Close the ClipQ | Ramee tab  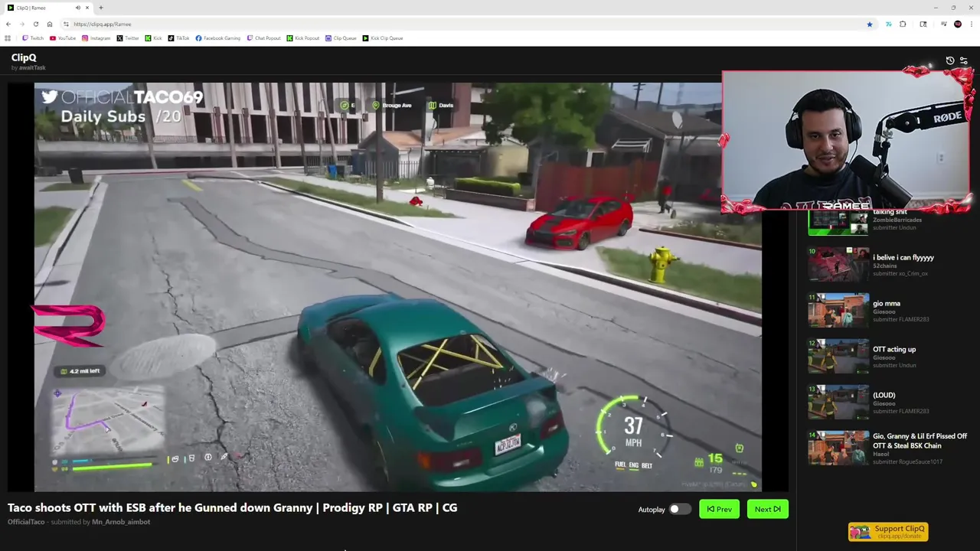click(x=87, y=8)
